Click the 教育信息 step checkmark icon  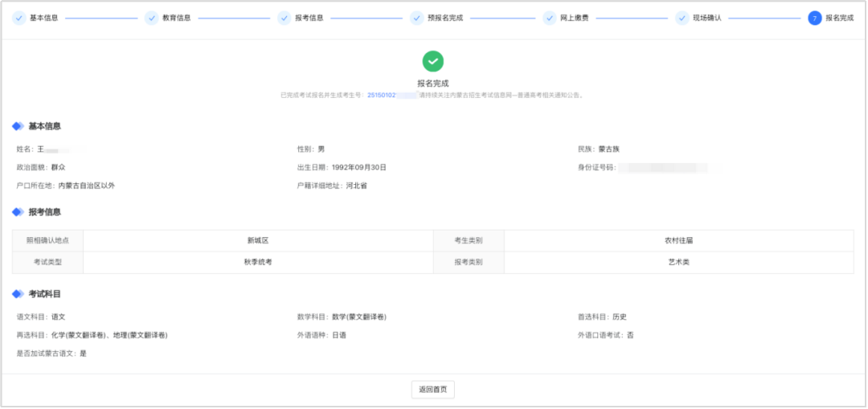tap(151, 18)
